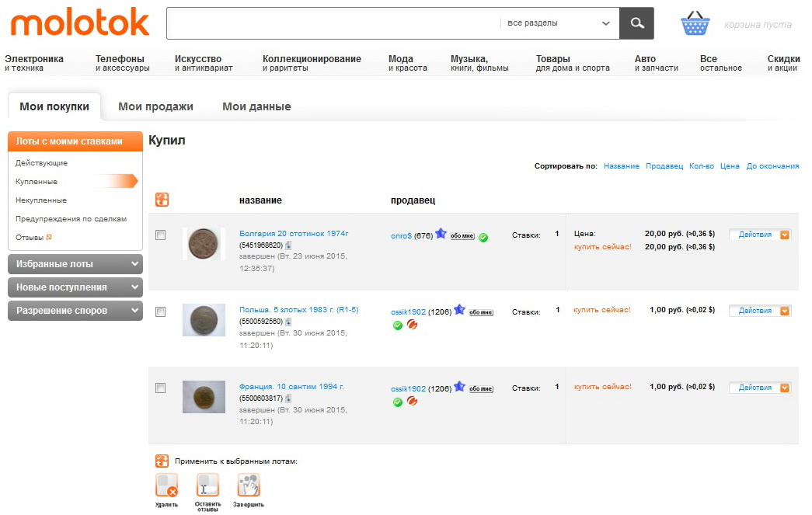Image resolution: width=812 pixels, height=515 pixels.
Task: Open Действия dropdown for Польша lot
Action: (760, 311)
